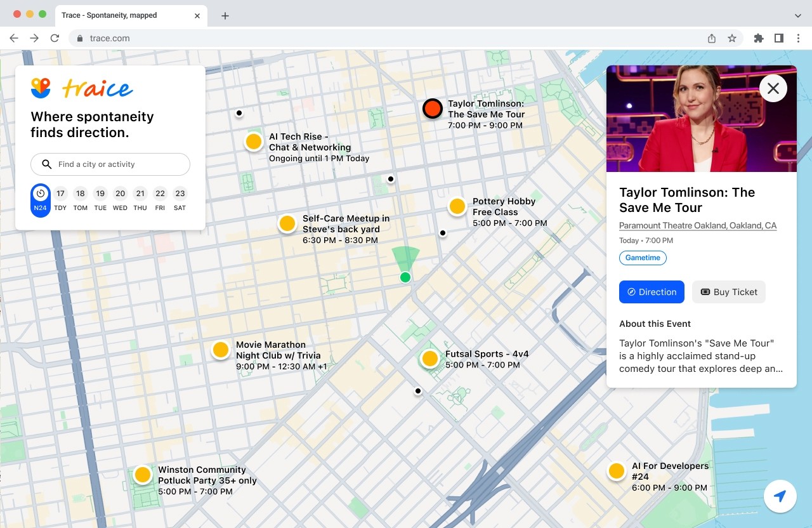Click the Direction button
812x528 pixels.
[652, 292]
